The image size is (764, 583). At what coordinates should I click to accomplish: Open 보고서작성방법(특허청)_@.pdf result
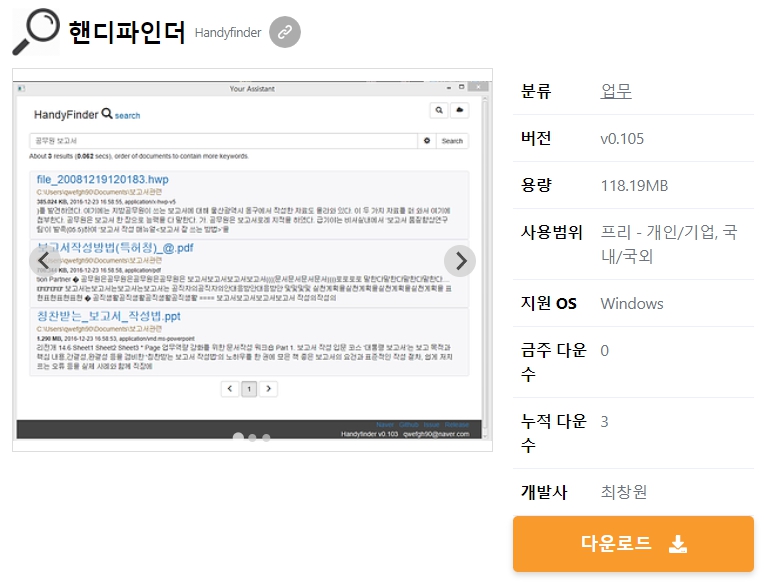115,247
